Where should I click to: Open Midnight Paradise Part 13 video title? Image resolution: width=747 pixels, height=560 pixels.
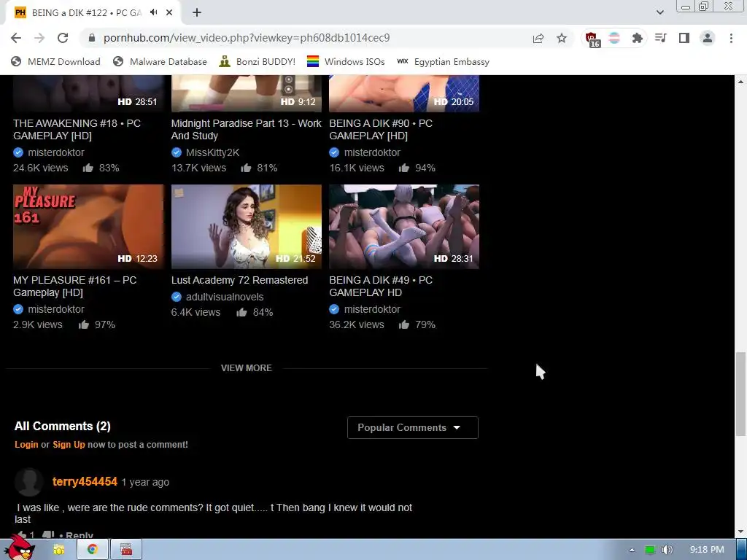(247, 130)
